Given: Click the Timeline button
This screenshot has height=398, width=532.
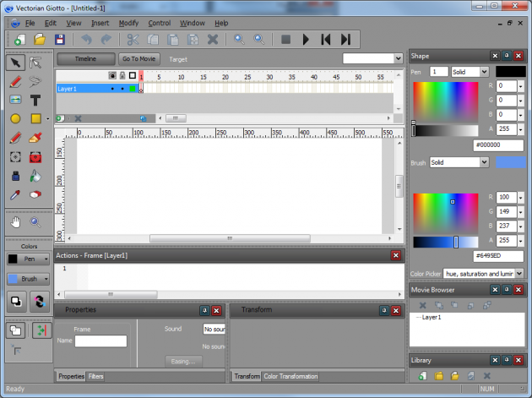Looking at the screenshot, I should (85, 59).
